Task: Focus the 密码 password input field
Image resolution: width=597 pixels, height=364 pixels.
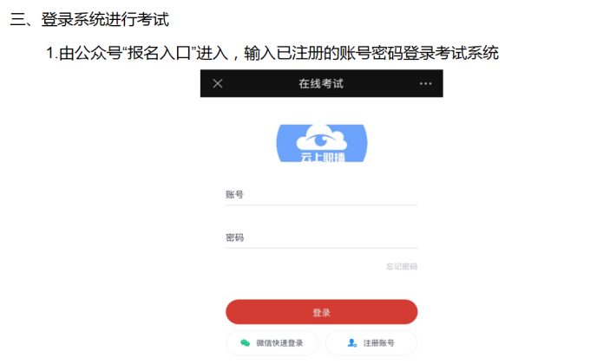Action: pos(322,237)
